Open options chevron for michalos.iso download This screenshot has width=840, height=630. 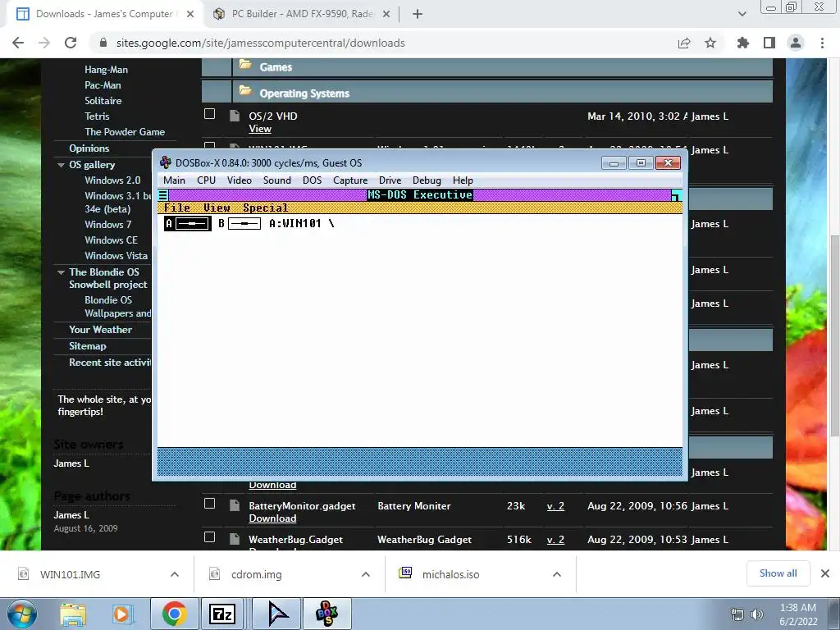557,574
